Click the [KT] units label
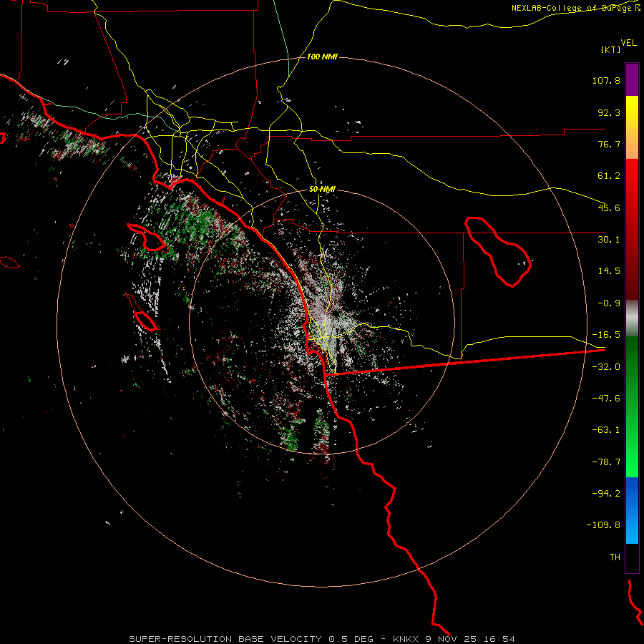The image size is (644, 644). (611, 49)
